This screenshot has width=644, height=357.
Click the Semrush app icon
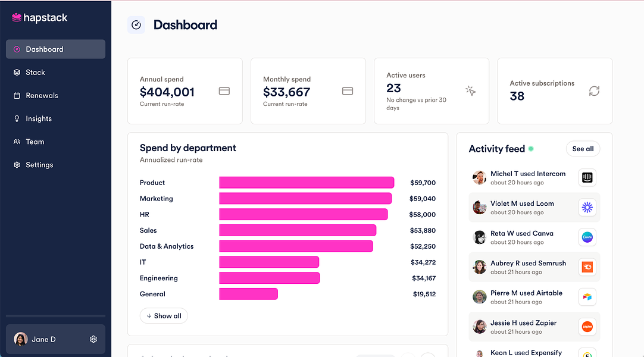[x=587, y=267]
